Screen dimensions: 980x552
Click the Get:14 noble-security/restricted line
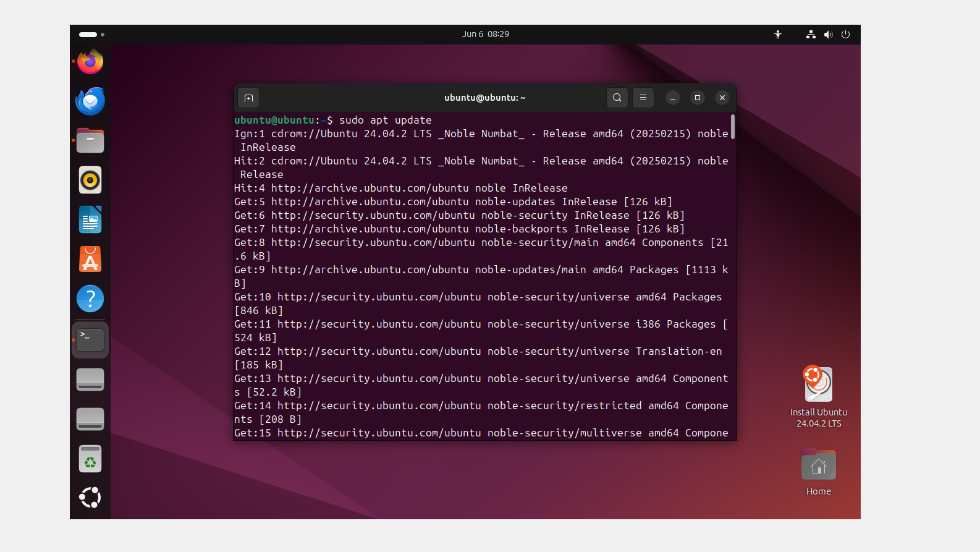pos(481,412)
